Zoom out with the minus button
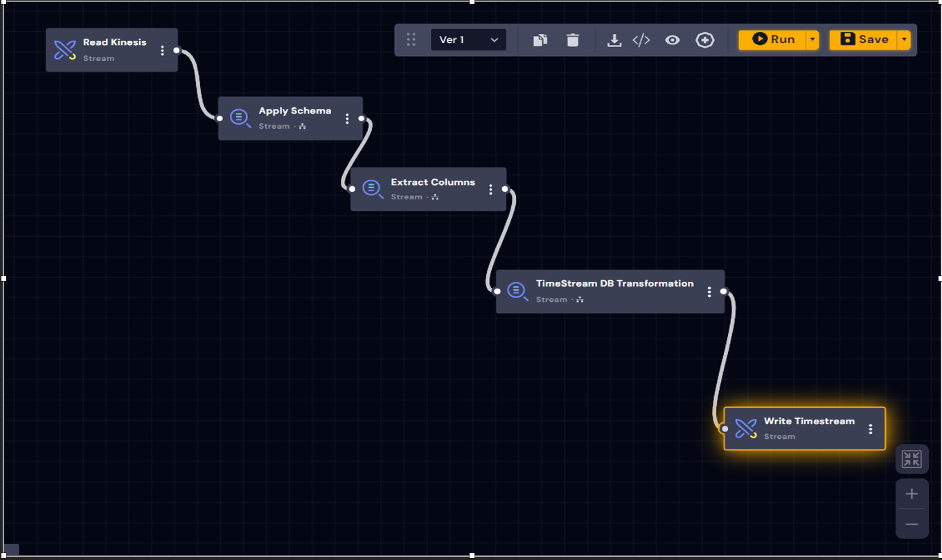 point(912,524)
